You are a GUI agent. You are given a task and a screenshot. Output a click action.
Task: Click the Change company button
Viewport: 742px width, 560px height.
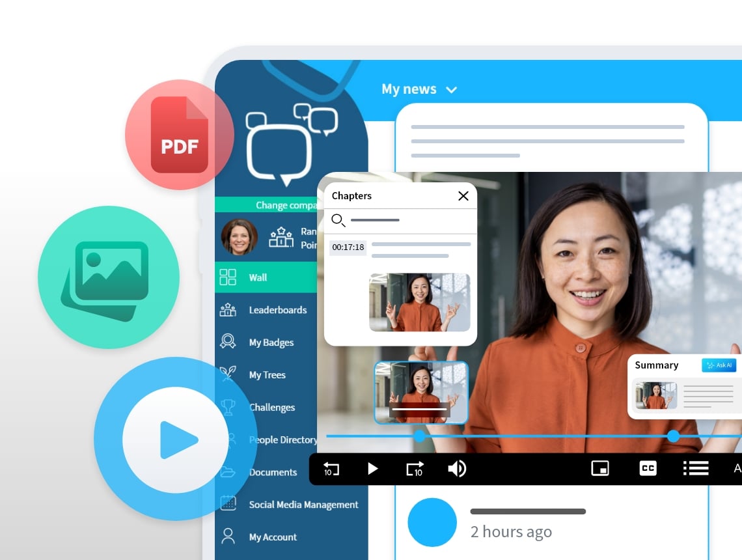point(266,204)
